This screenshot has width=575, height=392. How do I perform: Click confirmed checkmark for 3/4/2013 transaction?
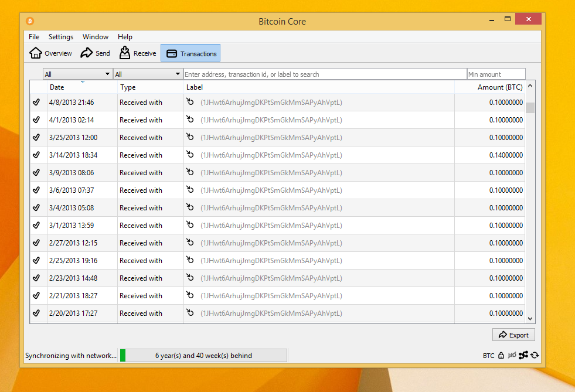(x=36, y=207)
